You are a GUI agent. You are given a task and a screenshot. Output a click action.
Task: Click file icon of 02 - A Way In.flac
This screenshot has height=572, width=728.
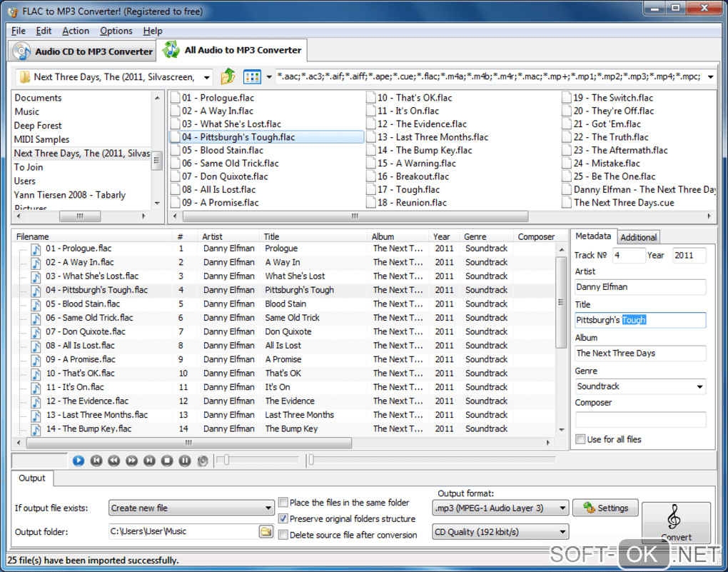175,111
